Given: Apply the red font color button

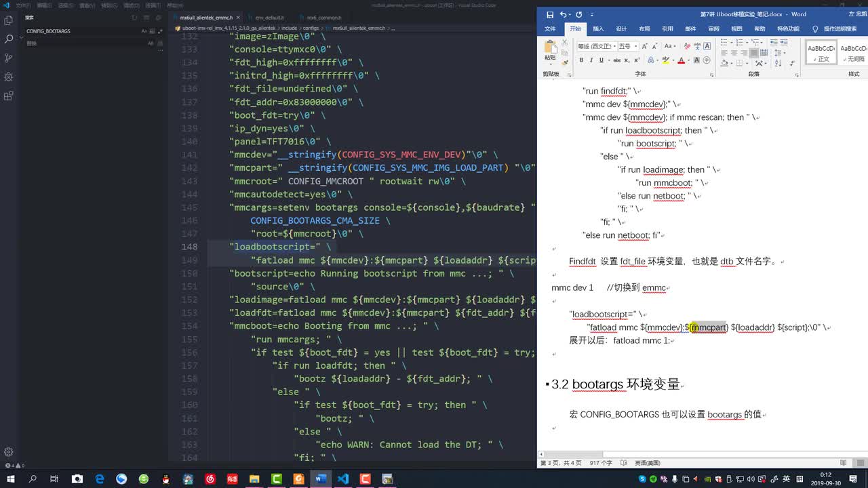Looking at the screenshot, I should click(682, 60).
